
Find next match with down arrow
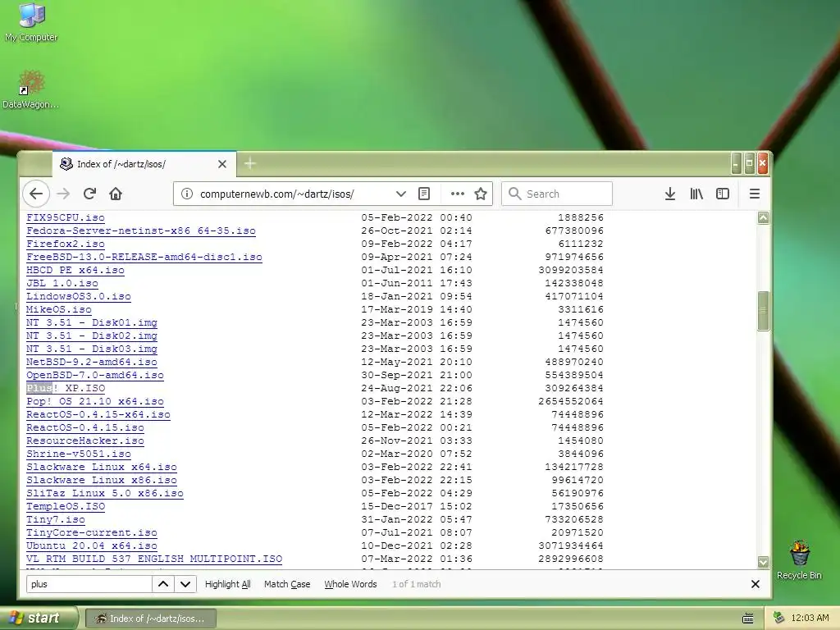tap(185, 584)
